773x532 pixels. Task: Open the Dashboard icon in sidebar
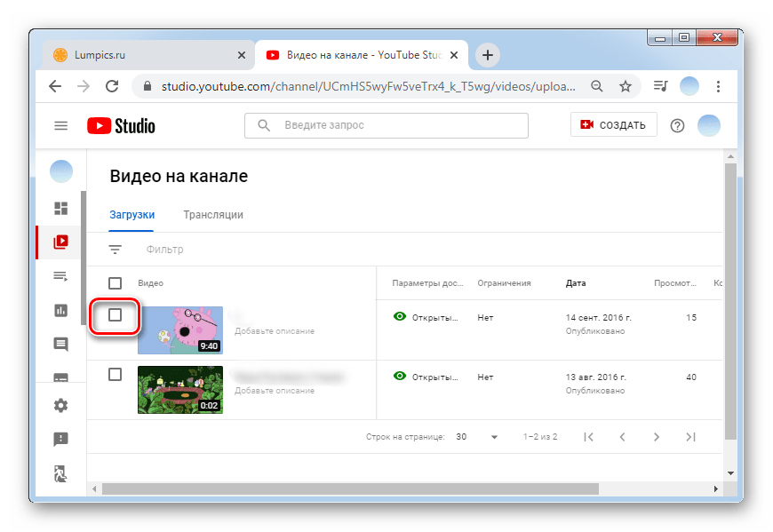pos(61,209)
